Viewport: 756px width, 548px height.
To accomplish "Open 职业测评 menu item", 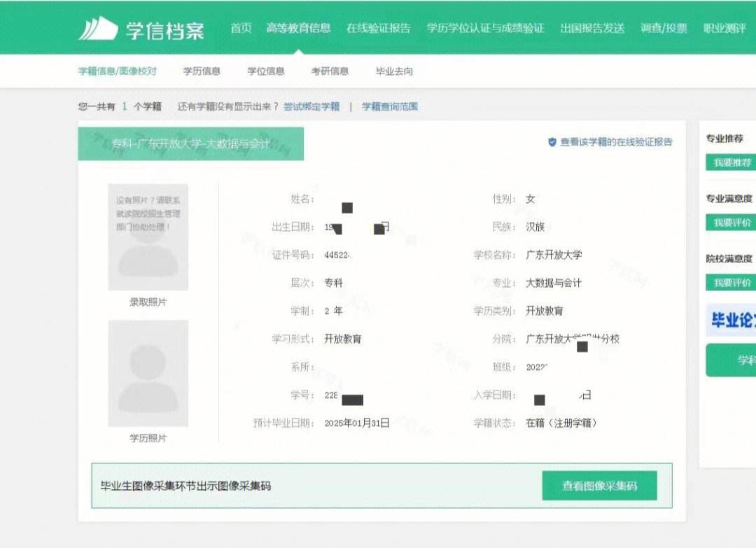I will click(x=724, y=28).
